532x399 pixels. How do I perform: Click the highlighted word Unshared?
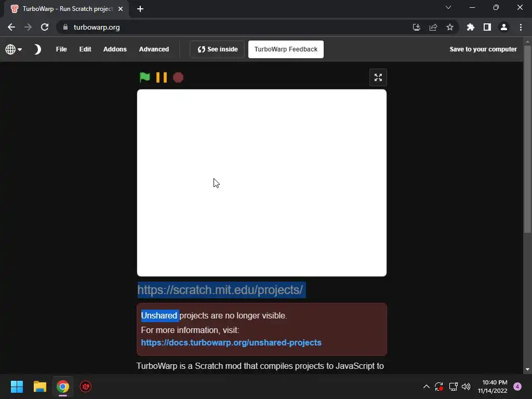click(159, 315)
